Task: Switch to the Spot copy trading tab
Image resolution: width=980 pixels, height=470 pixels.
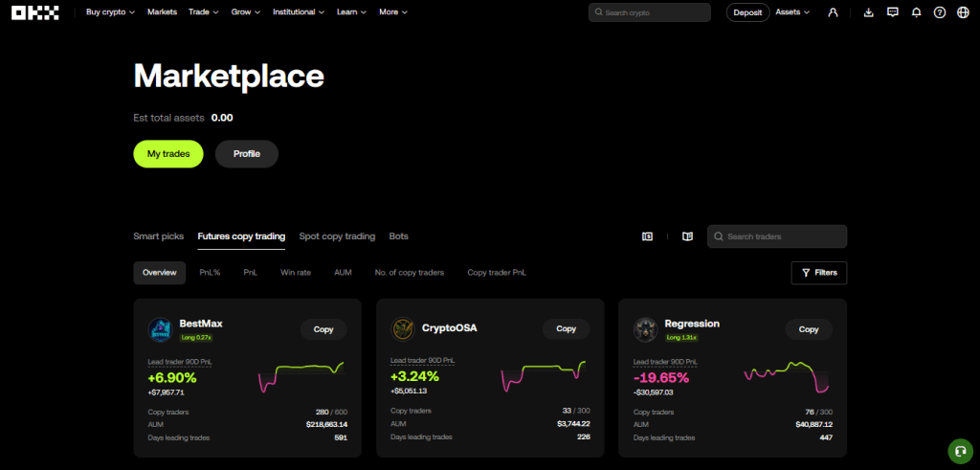Action: point(337,236)
